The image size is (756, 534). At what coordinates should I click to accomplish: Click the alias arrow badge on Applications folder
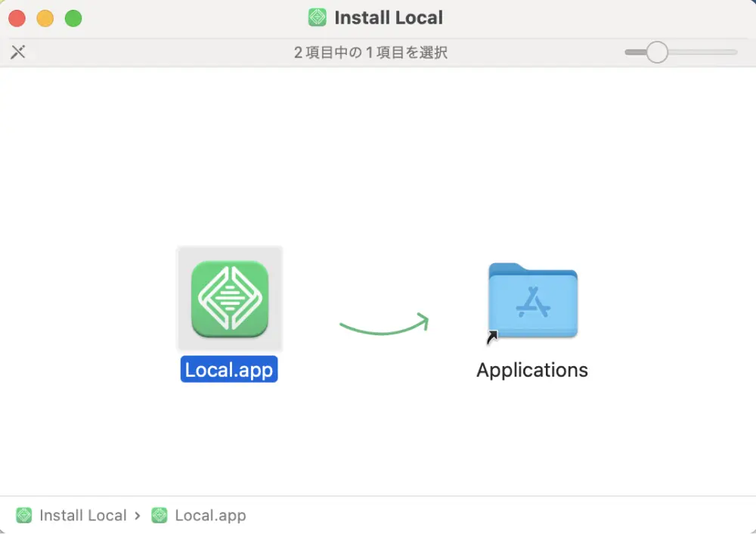tap(492, 337)
